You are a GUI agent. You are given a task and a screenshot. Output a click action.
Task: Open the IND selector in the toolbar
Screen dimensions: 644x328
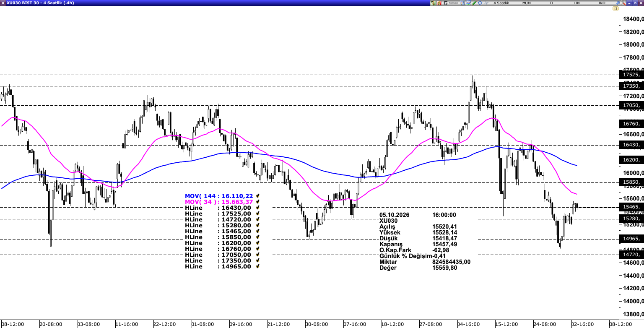[602, 3]
